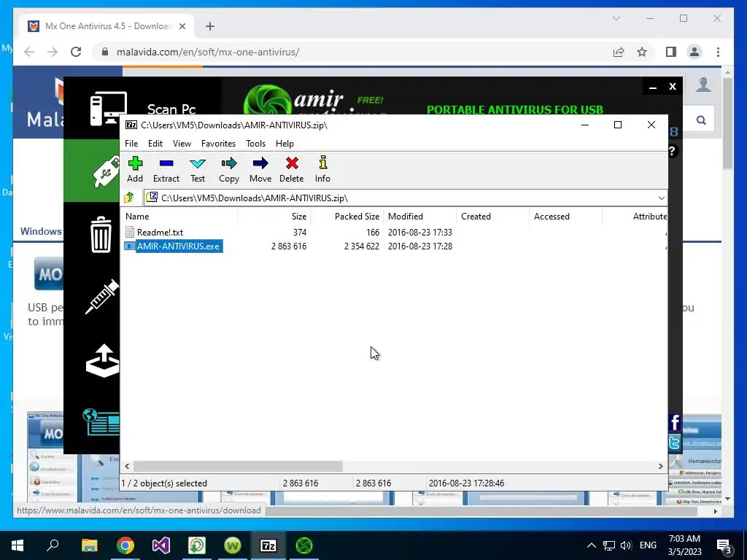Go back in Chrome history

coord(29,52)
